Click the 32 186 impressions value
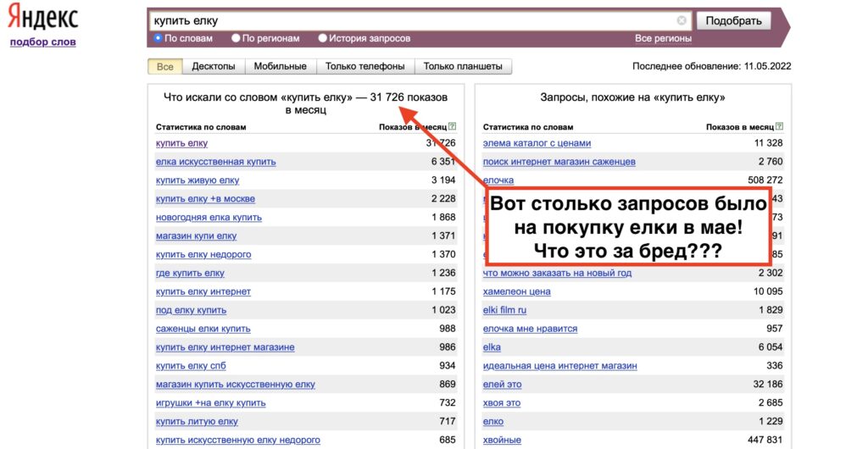This screenshot has height=449, width=868. click(768, 385)
